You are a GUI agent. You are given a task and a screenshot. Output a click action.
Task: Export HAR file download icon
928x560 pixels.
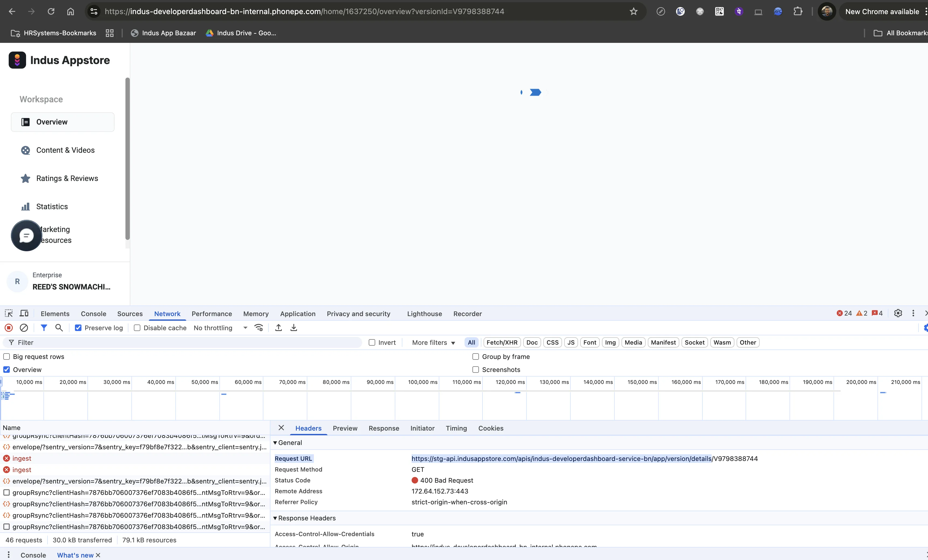coord(294,328)
